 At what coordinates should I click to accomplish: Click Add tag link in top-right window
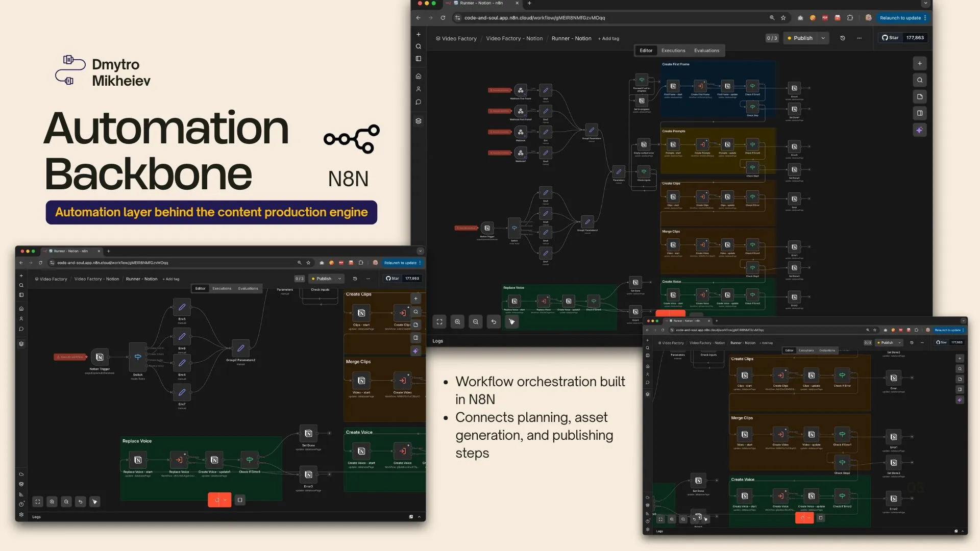608,39
